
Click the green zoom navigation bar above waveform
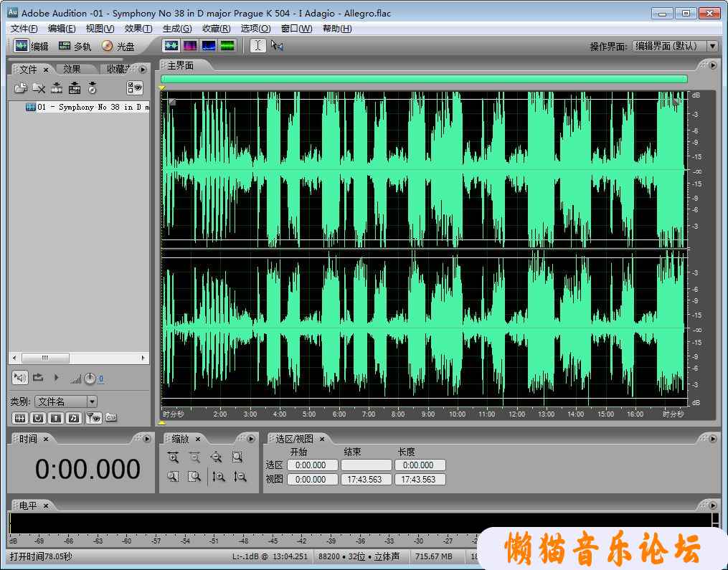pos(424,79)
